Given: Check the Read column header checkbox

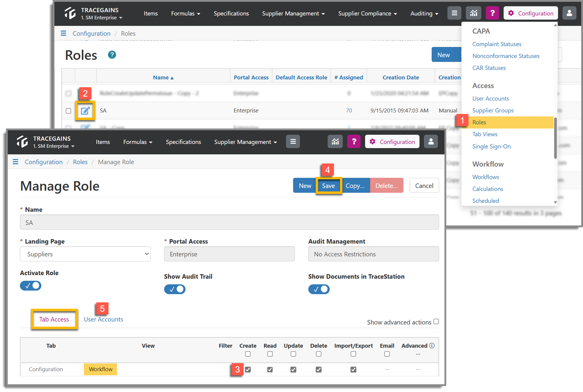Looking at the screenshot, I should (270, 354).
